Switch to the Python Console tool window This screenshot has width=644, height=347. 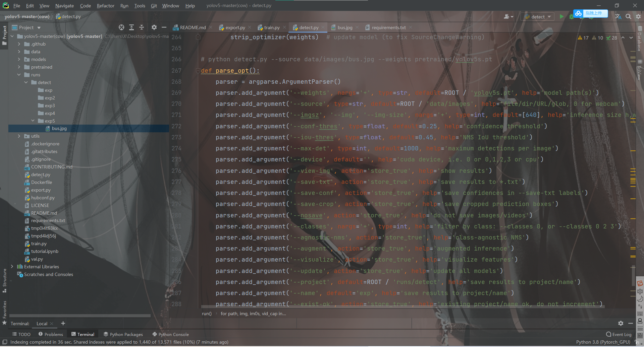(x=170, y=334)
